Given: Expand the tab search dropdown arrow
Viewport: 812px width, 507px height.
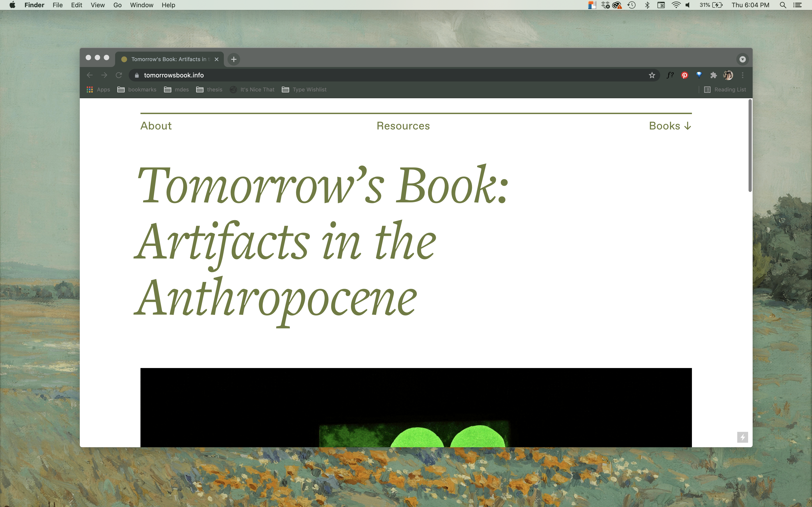Looking at the screenshot, I should (742, 59).
